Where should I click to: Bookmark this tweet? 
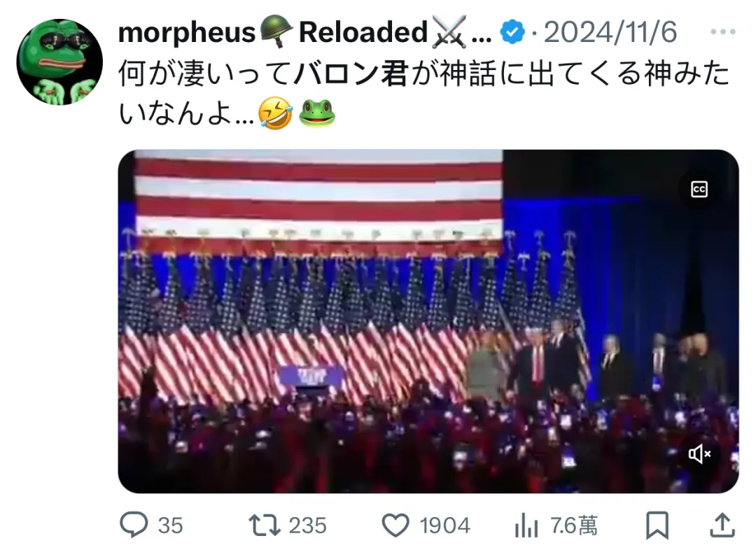coord(657,526)
